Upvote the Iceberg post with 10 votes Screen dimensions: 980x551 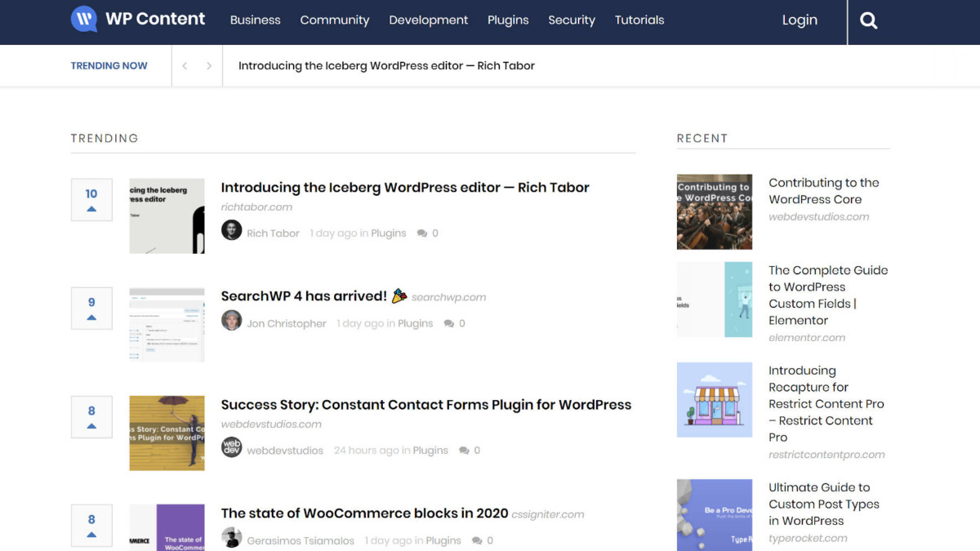pyautogui.click(x=91, y=209)
